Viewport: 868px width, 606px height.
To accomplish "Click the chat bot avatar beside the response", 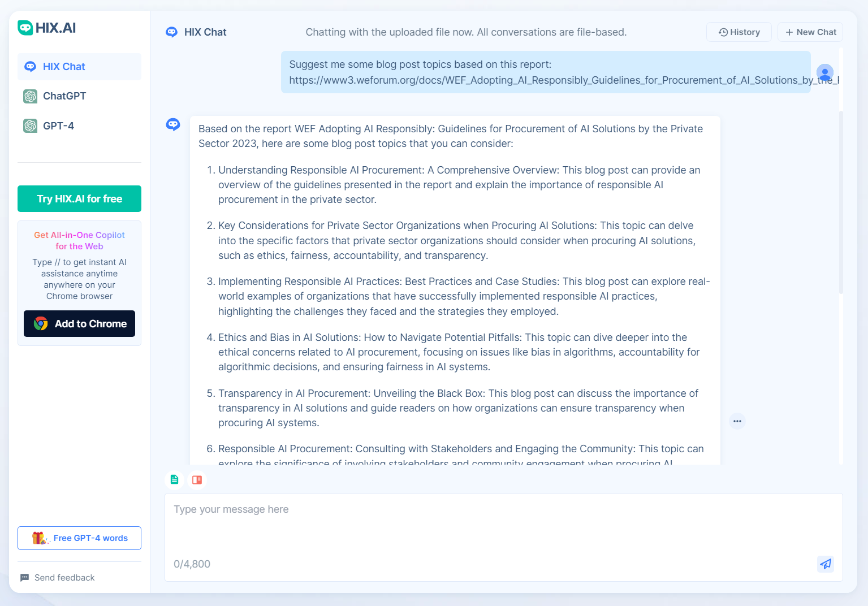I will point(173,124).
